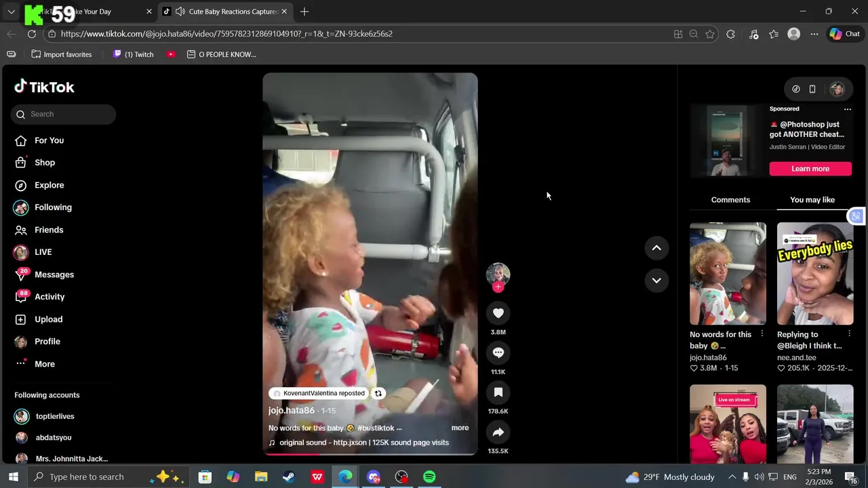Open Import favorites bookmark
This screenshot has width=868, height=488.
(x=62, y=54)
